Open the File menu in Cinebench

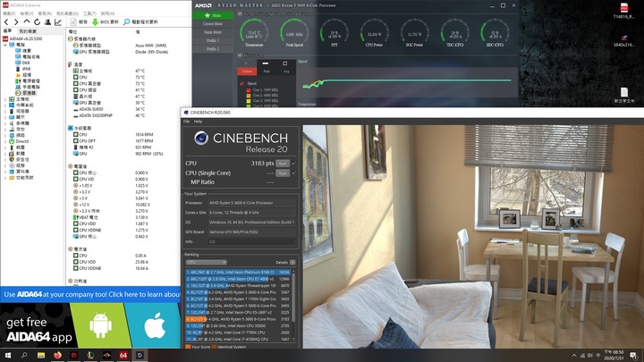[x=186, y=122]
